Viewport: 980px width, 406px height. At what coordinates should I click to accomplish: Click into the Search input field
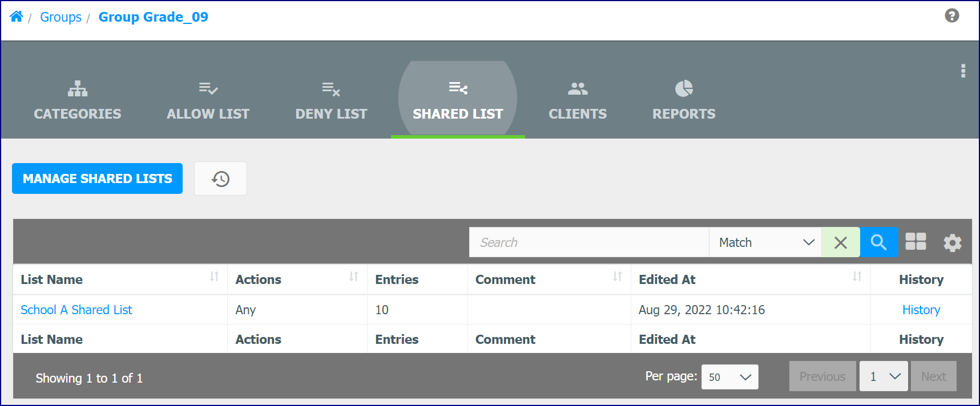point(589,242)
